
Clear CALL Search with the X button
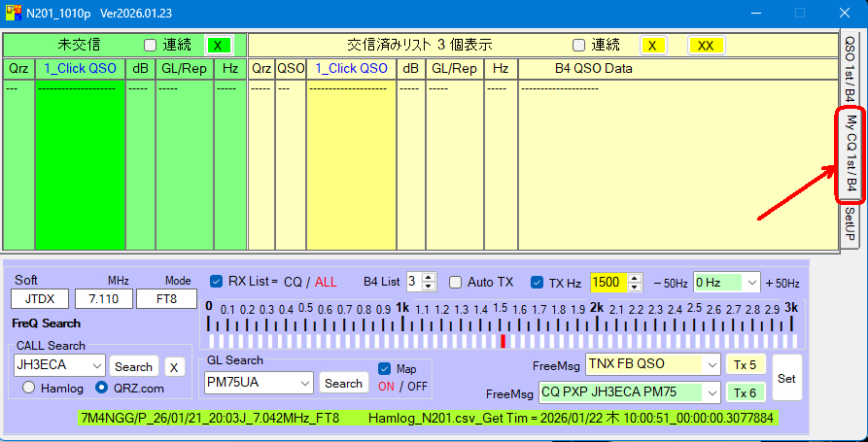[173, 366]
